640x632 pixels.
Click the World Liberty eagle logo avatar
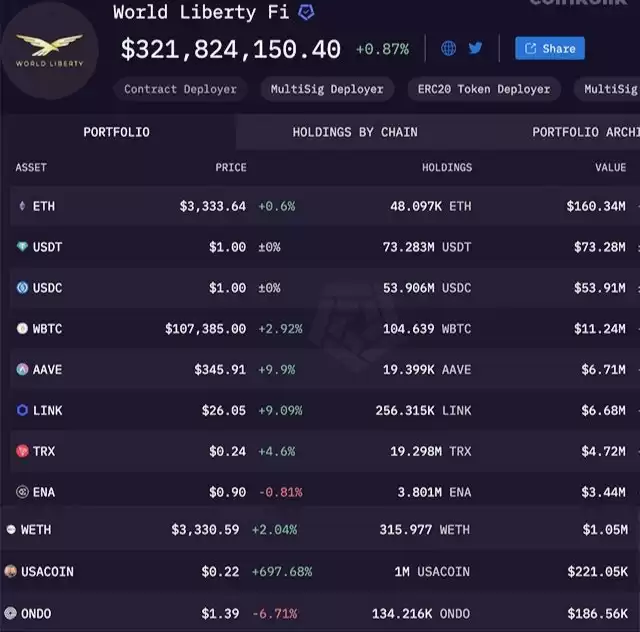click(x=49, y=51)
